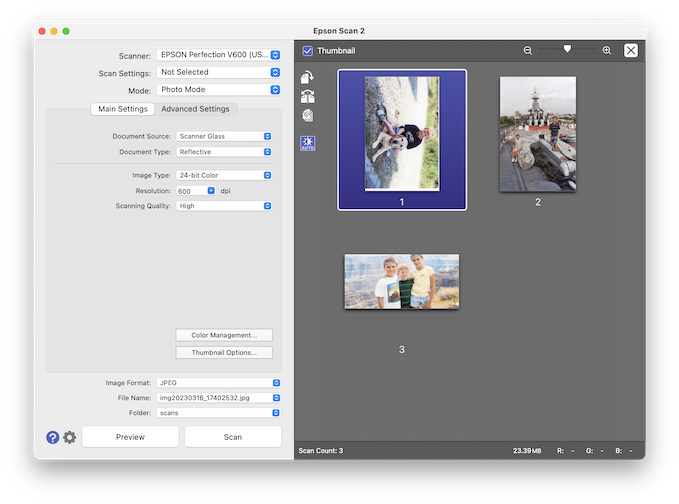This screenshot has width=679, height=504.
Task: Click the zoom out magnifier icon
Action: point(528,50)
